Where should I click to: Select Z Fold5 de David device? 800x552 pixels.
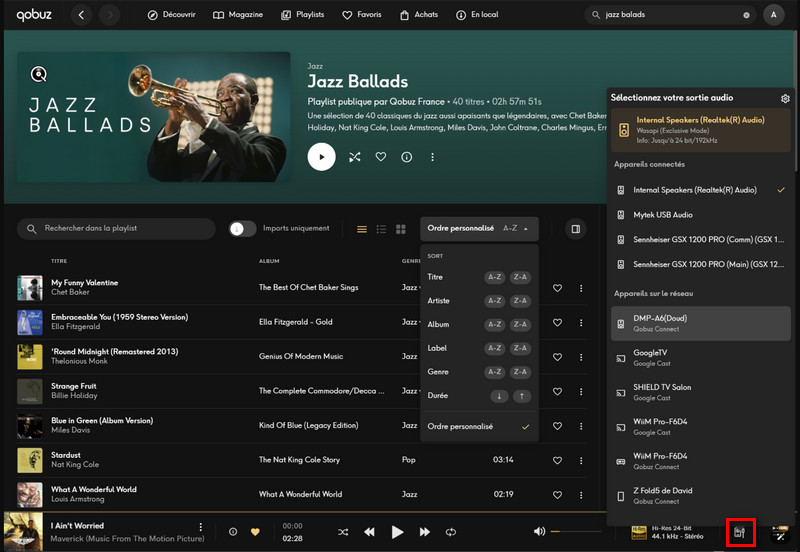click(701, 496)
